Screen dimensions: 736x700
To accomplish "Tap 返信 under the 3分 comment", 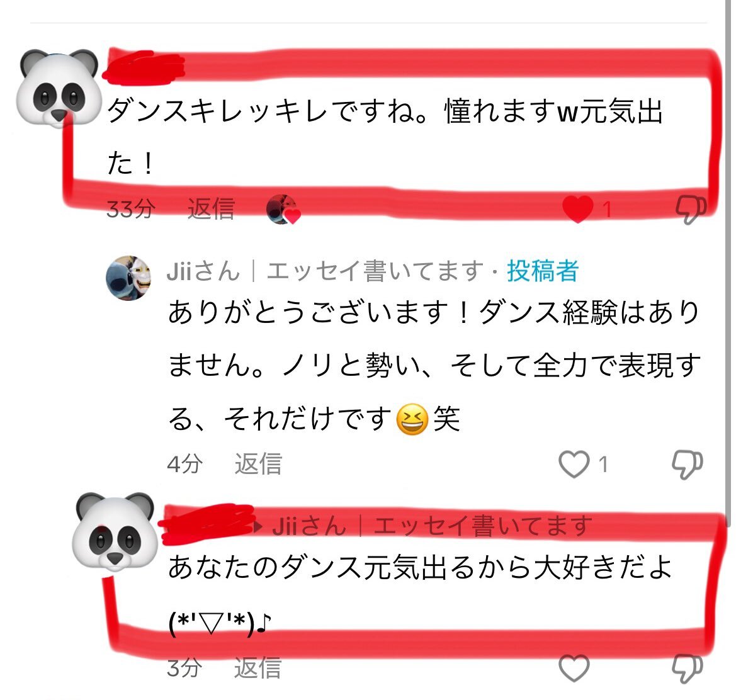I will pos(258,668).
